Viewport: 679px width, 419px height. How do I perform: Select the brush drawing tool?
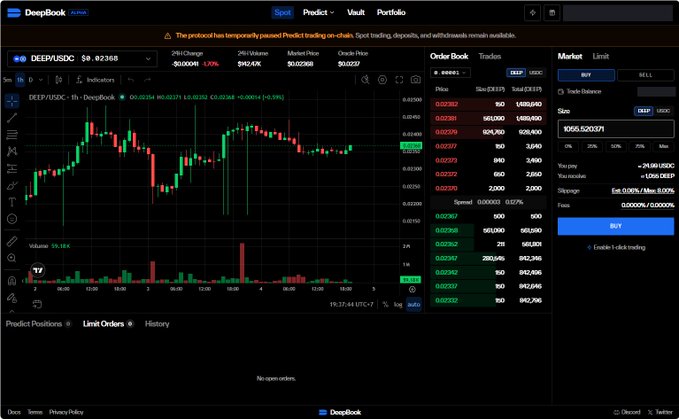coord(12,185)
